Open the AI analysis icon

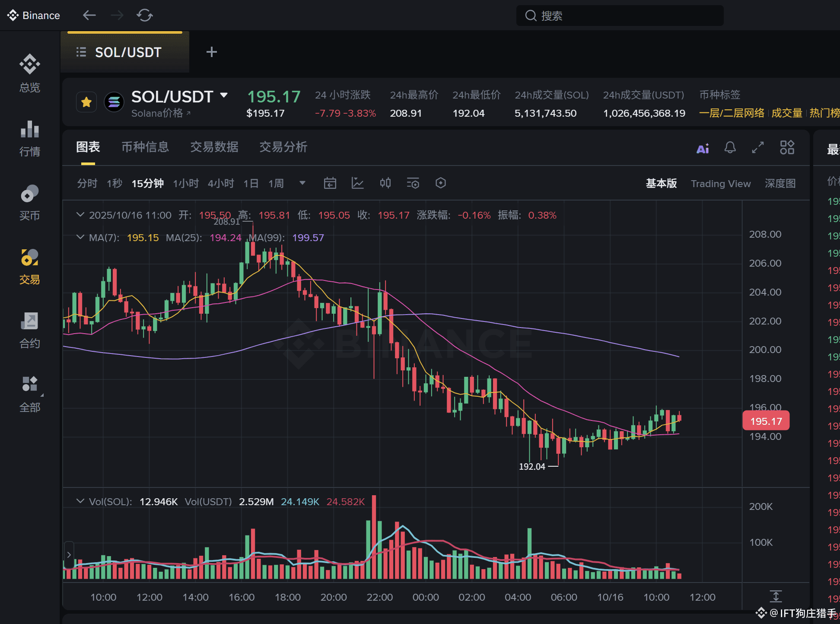pos(703,148)
